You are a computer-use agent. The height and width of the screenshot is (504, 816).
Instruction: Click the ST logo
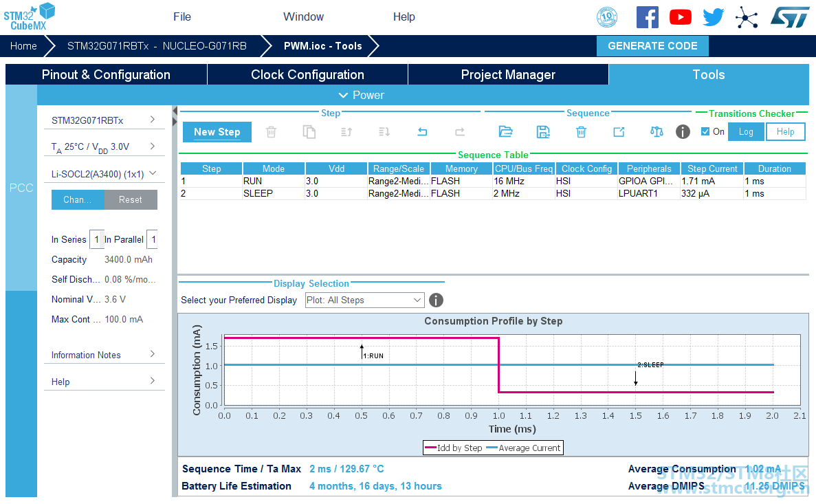789,17
